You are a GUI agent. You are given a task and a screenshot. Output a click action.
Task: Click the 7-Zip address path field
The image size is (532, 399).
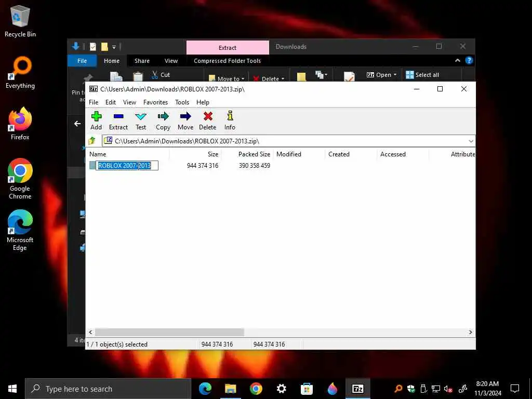(285, 141)
